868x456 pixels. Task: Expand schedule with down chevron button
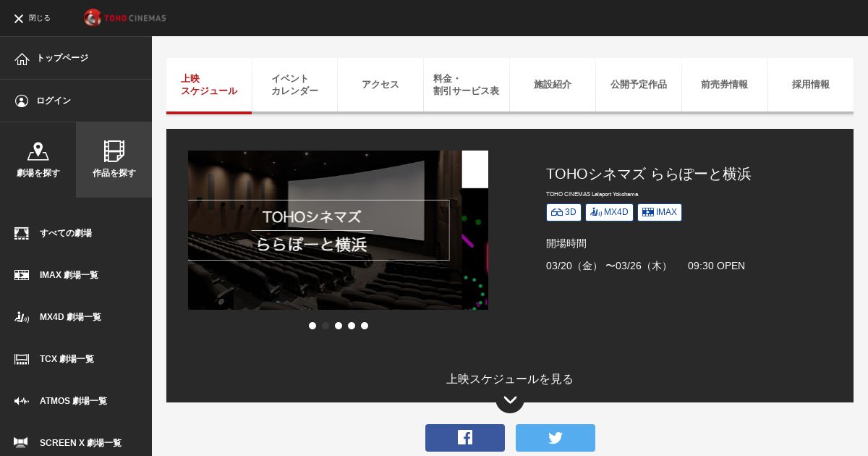510,400
